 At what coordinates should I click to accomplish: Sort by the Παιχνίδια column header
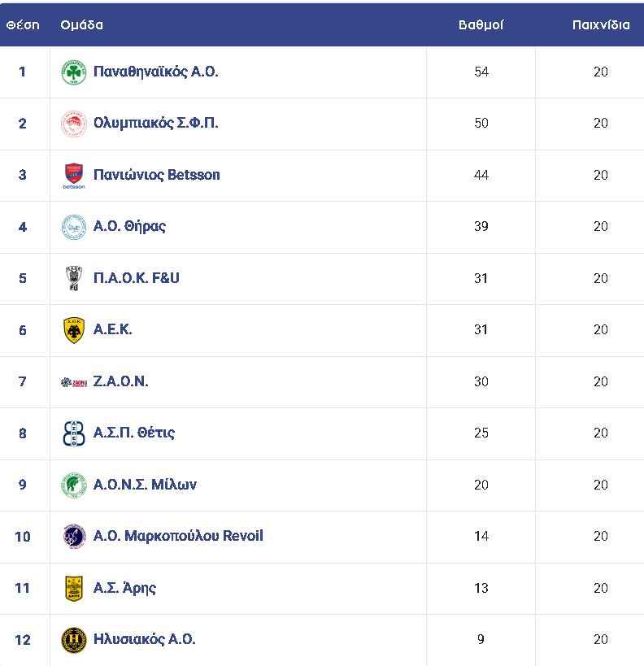click(601, 25)
